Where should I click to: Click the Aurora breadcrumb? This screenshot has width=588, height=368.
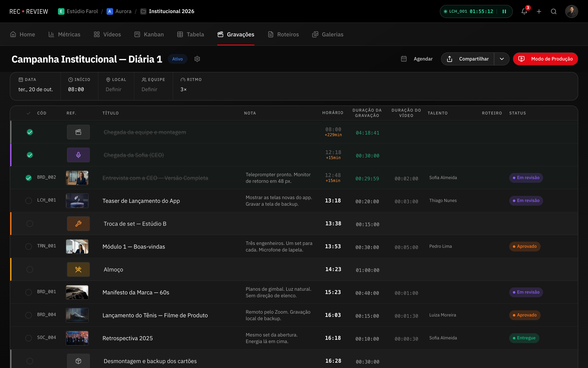click(x=119, y=11)
